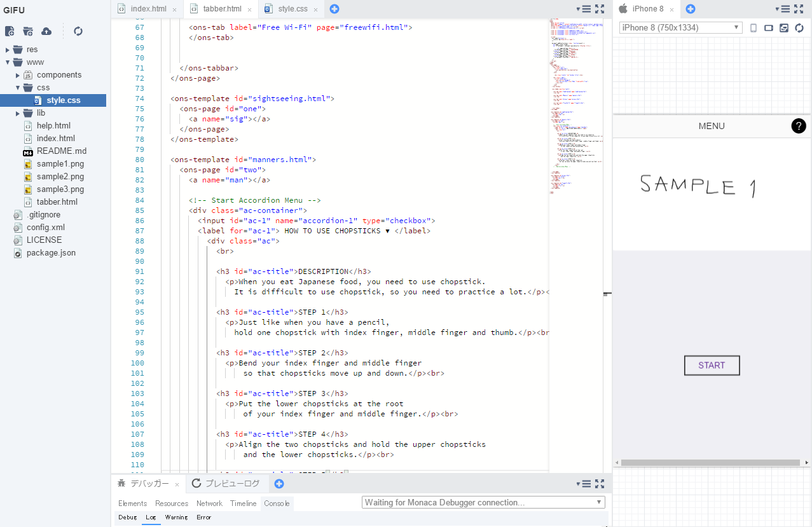This screenshot has height=527, width=812.
Task: Close the iPhone 8 preview tab
Action: coord(672,10)
